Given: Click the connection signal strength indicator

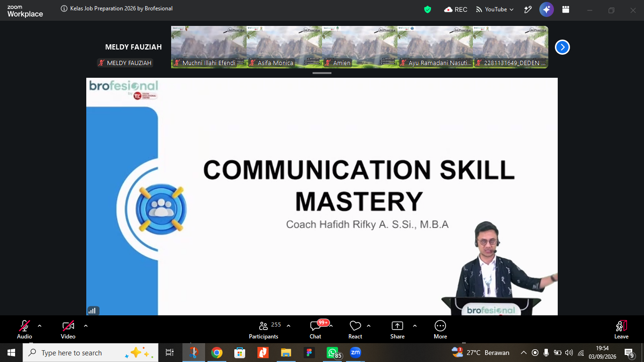Looking at the screenshot, I should (x=93, y=311).
